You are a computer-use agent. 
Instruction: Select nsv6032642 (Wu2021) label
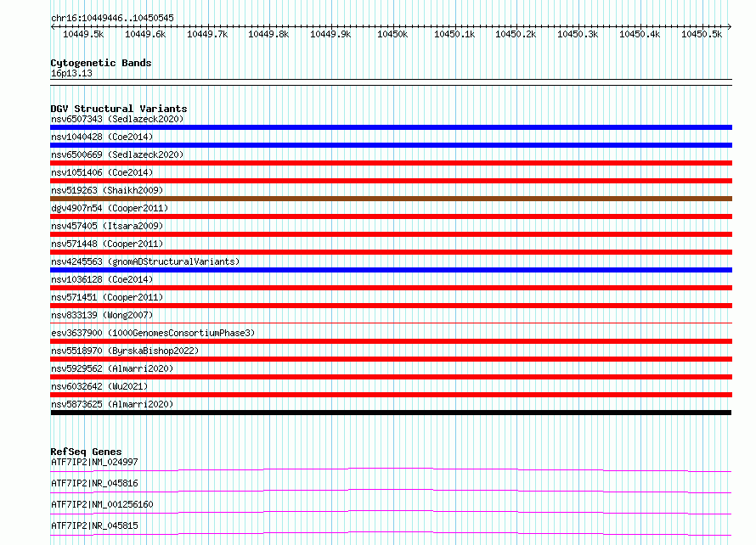[x=99, y=386]
